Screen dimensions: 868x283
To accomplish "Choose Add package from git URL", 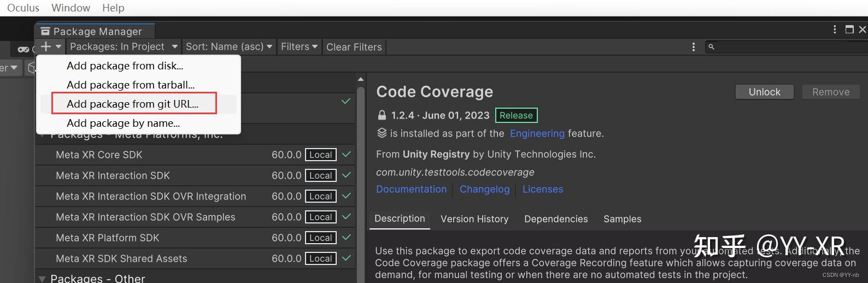I will [132, 104].
